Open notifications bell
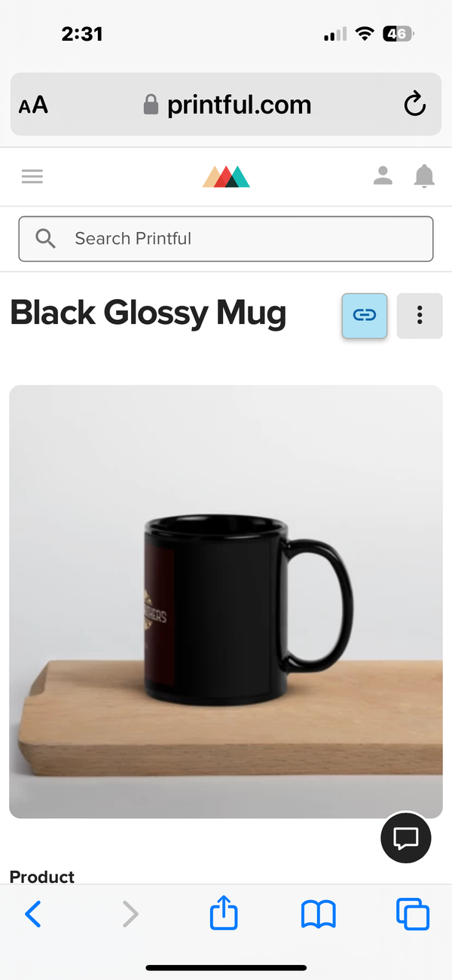The image size is (452, 980). [x=425, y=176]
